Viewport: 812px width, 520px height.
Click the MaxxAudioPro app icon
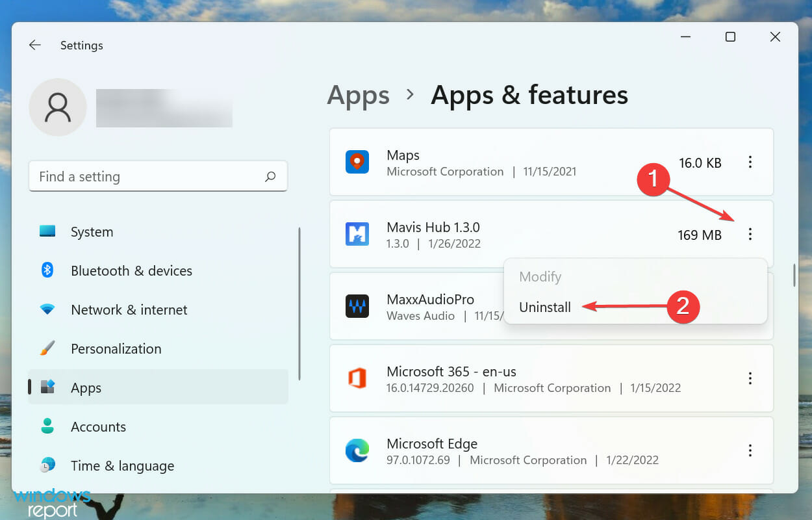click(x=357, y=306)
